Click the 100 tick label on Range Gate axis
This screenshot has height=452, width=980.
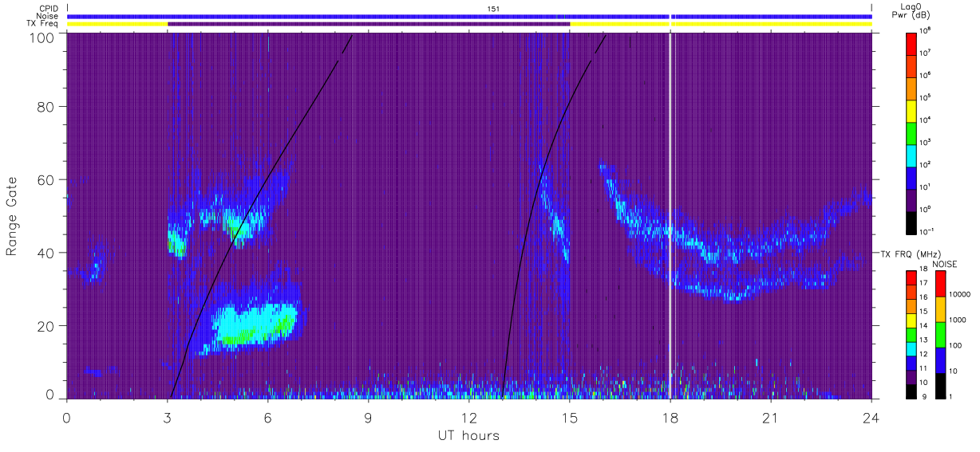42,37
